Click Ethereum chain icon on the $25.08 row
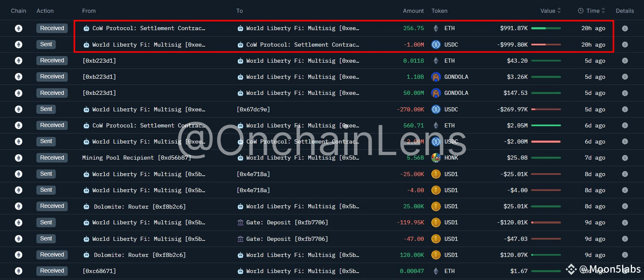This screenshot has height=280, width=644. click(x=19, y=158)
